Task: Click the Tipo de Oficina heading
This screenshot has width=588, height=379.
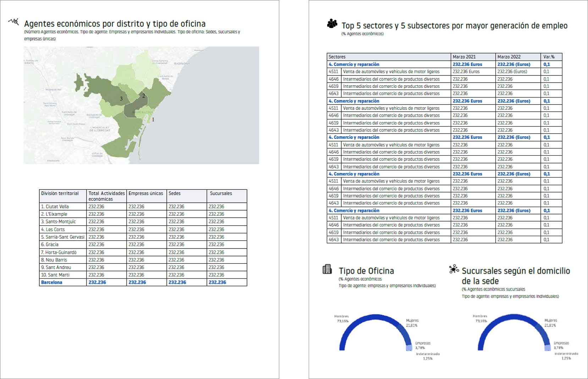Action: pyautogui.click(x=366, y=271)
